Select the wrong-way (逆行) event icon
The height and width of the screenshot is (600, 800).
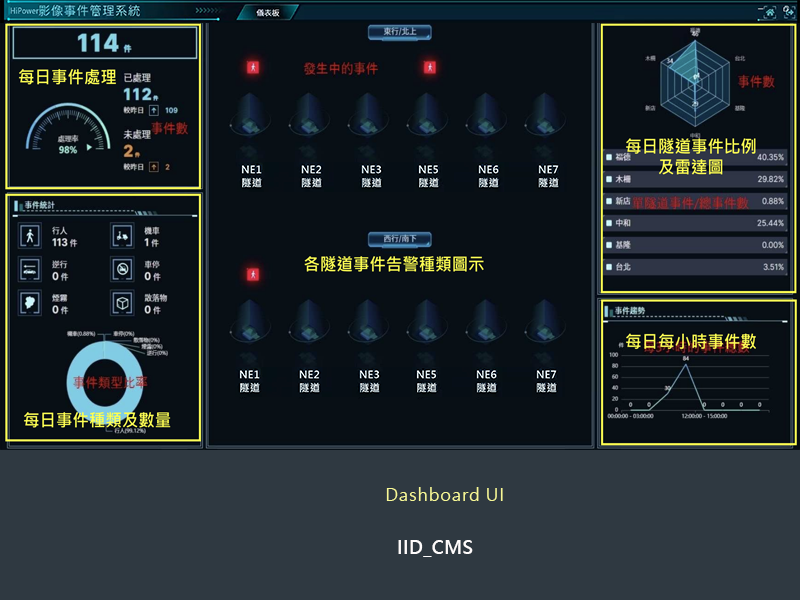click(30, 269)
